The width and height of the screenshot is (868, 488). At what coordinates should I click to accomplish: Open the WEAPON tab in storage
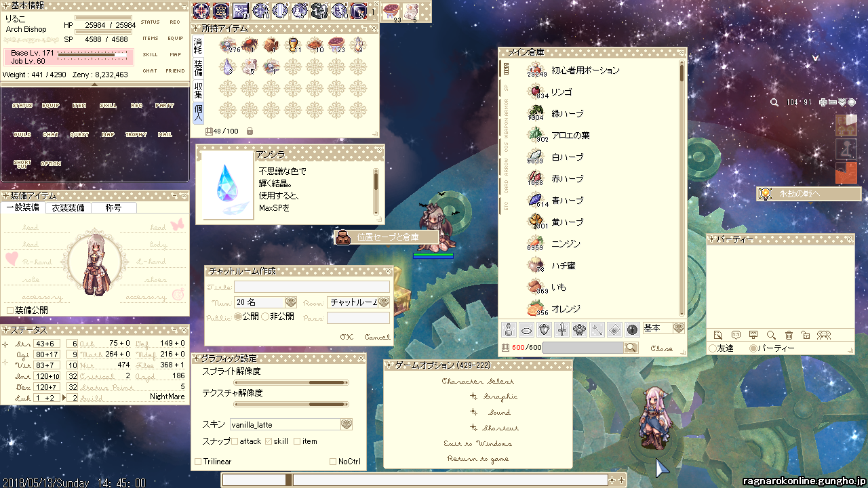pyautogui.click(x=506, y=127)
